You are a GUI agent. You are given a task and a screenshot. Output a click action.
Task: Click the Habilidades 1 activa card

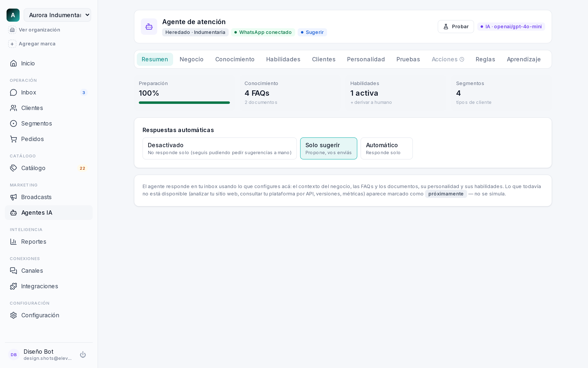point(396,93)
